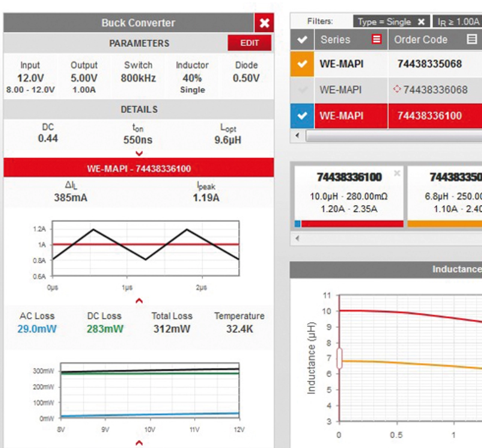Viewport: 482px width, 448px height.
Task: Uncheck the orange WE-MAPI 74438335068 checkbox
Action: pyautogui.click(x=302, y=64)
